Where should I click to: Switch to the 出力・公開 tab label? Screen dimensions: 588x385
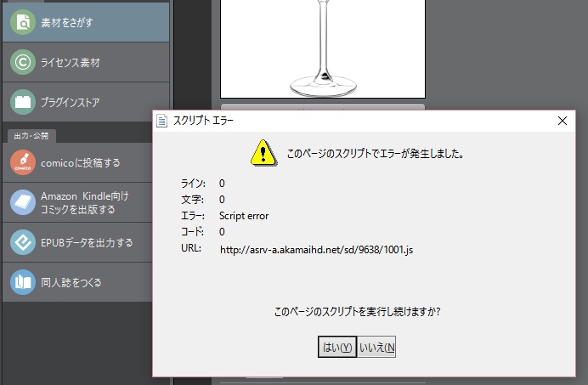point(31,136)
